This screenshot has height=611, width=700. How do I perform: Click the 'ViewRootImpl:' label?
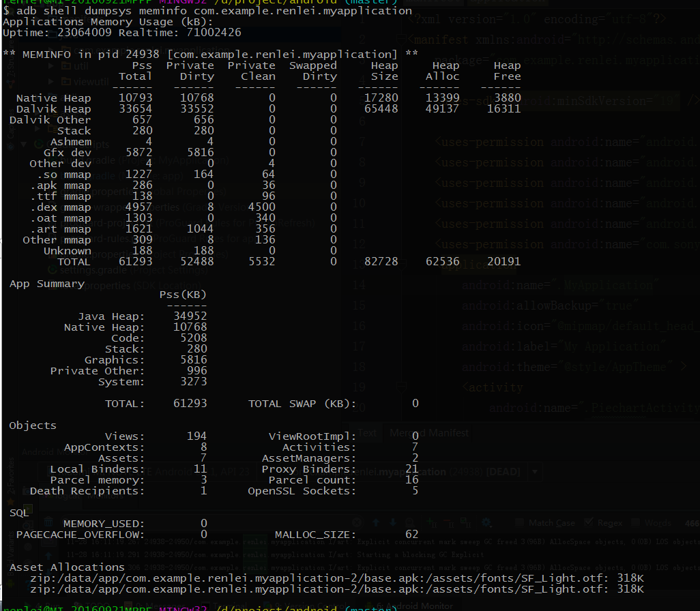click(312, 436)
